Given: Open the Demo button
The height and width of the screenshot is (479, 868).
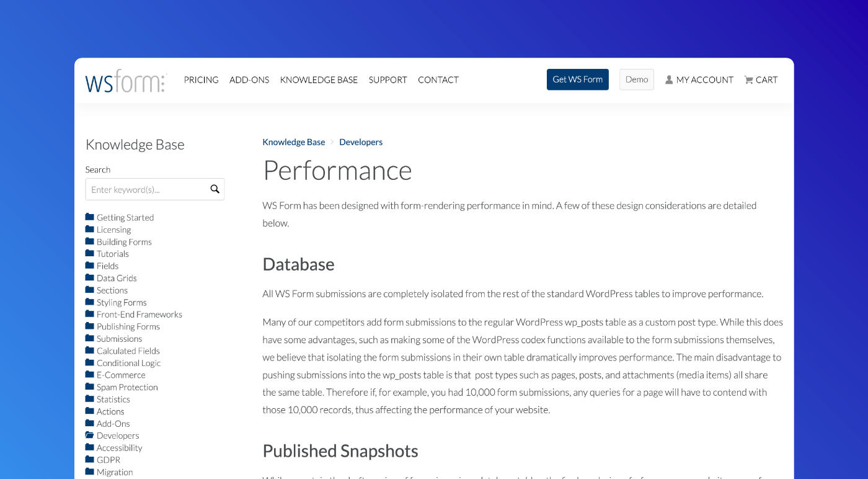Looking at the screenshot, I should point(636,79).
